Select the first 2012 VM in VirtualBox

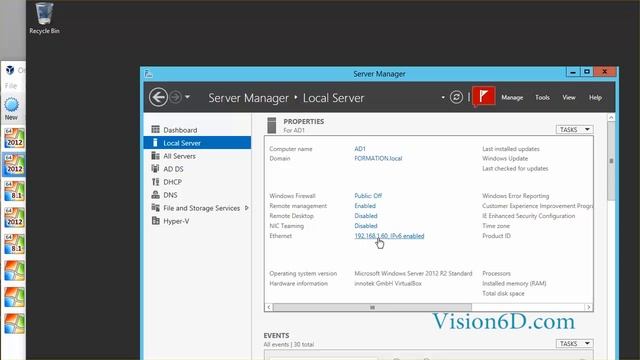(14, 138)
